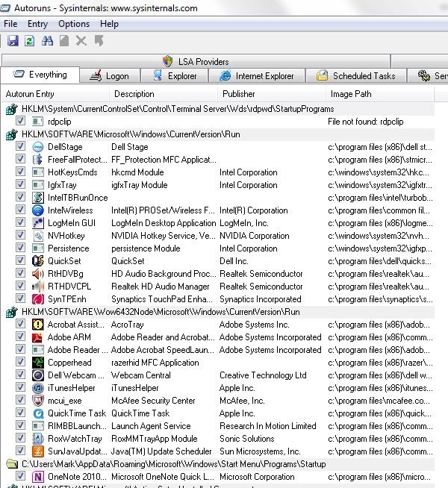
Task: Open the Options menu
Action: [x=74, y=24]
